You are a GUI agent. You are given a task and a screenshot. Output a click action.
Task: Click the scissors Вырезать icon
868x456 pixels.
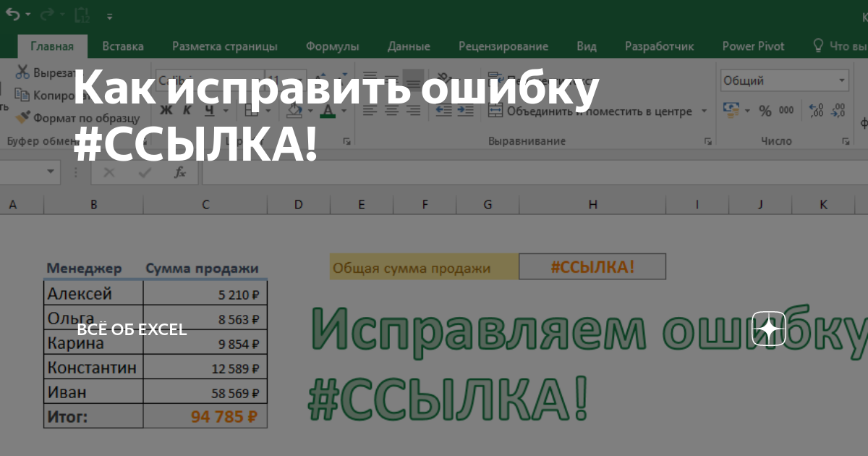(x=22, y=73)
